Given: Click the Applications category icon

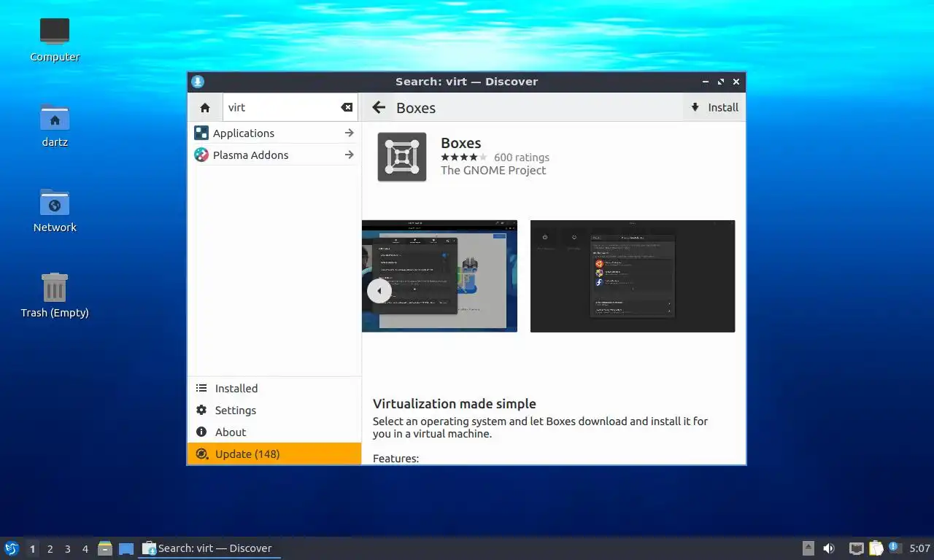Looking at the screenshot, I should pos(201,133).
